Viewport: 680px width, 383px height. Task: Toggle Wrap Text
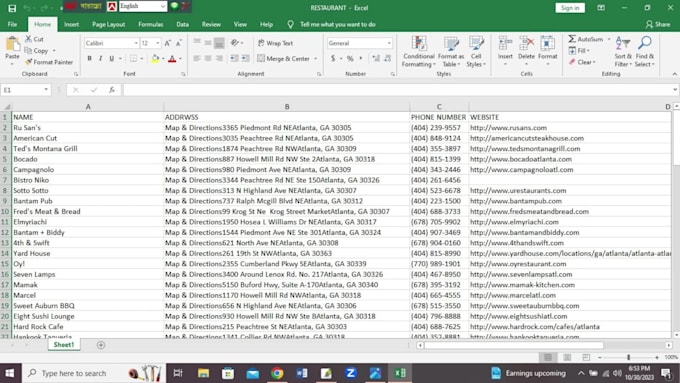(275, 43)
